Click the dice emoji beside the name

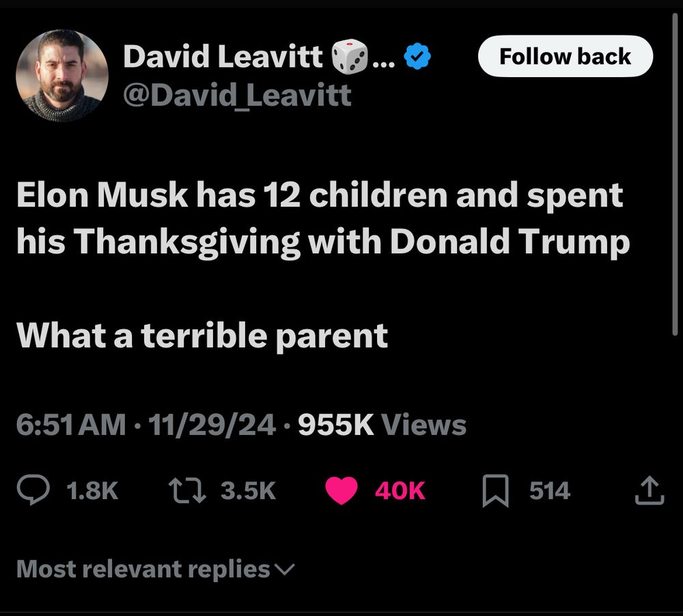pyautogui.click(x=349, y=57)
